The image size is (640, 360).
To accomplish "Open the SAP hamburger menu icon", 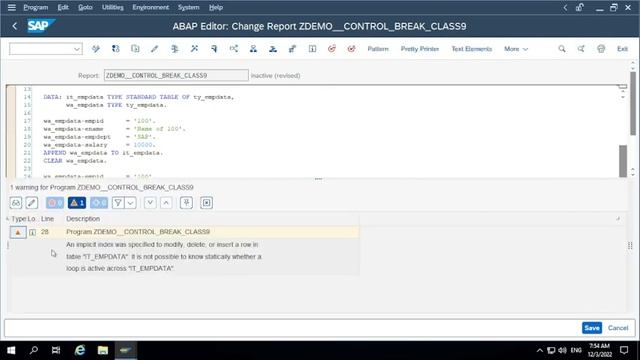I will tap(11, 7).
